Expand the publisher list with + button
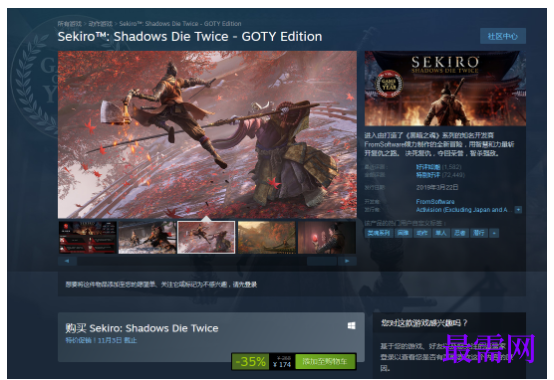554x380 pixels. point(518,210)
